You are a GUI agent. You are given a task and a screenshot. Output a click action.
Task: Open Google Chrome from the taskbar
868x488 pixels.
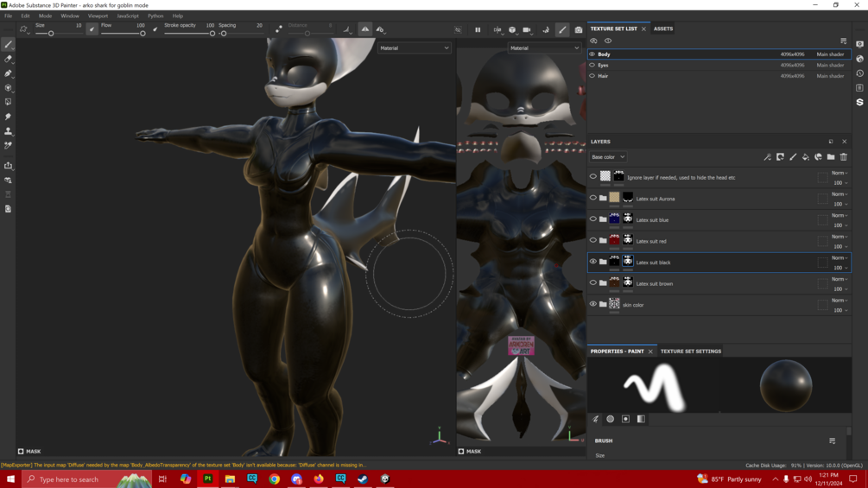pos(274,479)
